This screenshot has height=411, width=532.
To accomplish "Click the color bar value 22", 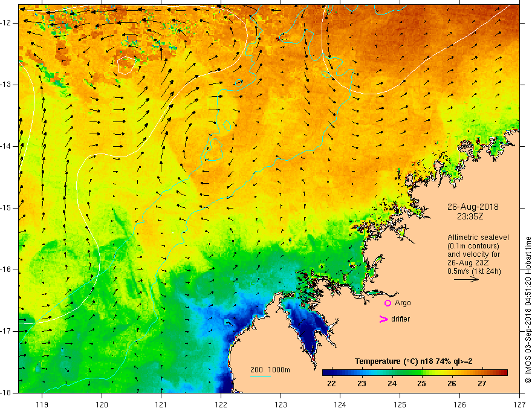I will pyautogui.click(x=331, y=384).
